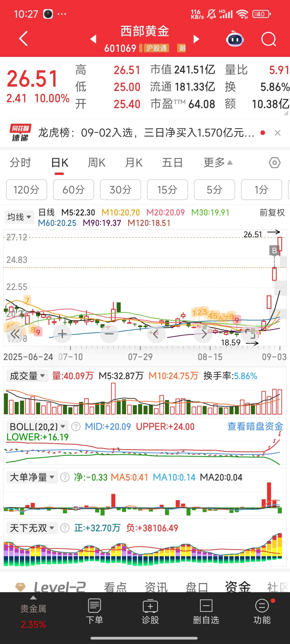Open 查看暗盘资金 link

click(x=255, y=426)
